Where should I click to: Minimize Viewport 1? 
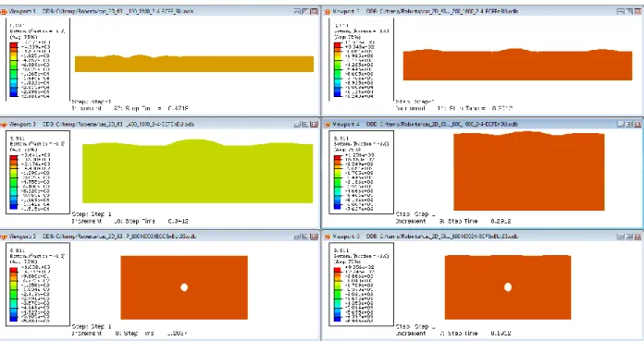(297, 11)
